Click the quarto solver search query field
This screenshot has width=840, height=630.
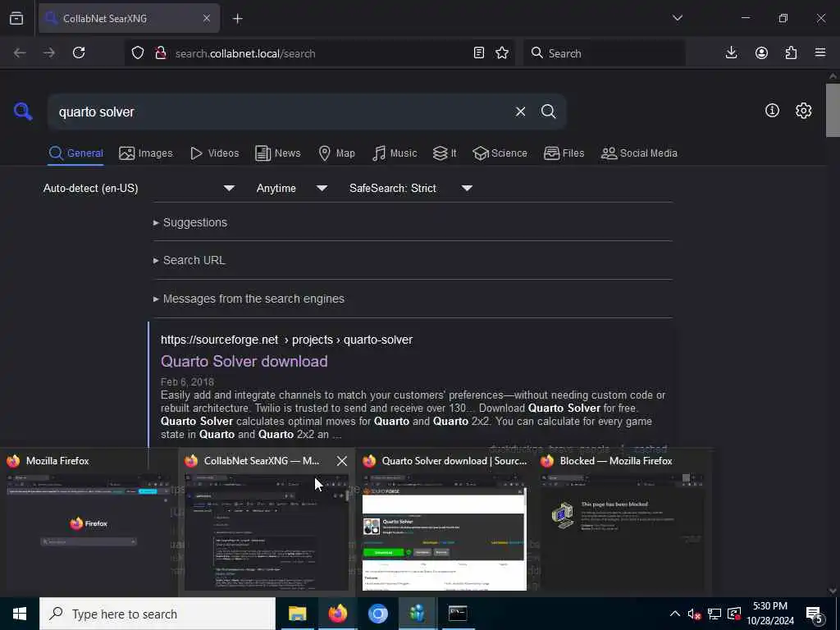point(281,112)
